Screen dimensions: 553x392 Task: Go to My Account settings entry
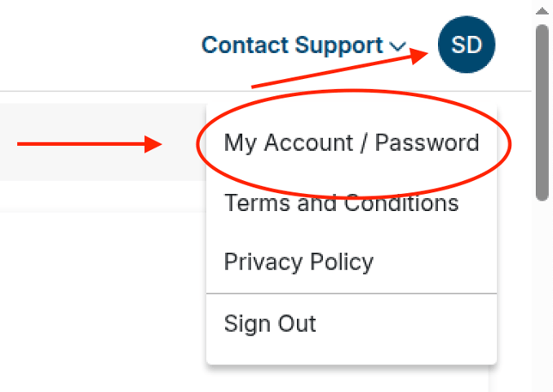[x=351, y=142]
